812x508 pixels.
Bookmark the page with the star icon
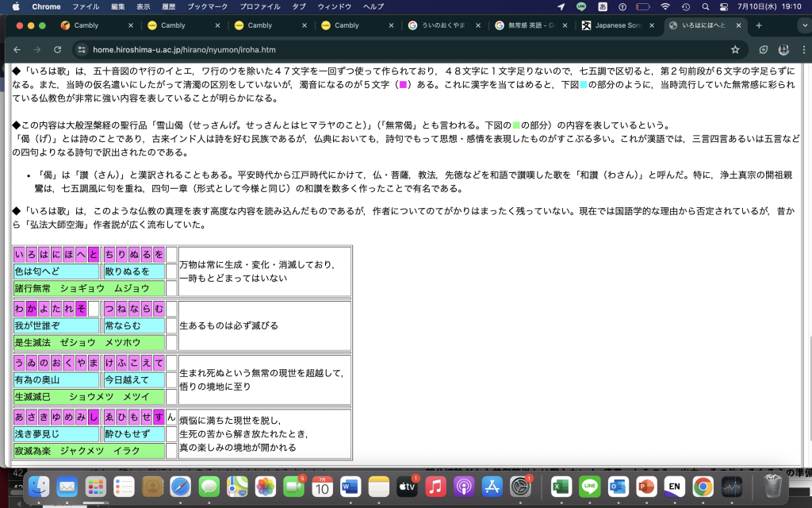(736, 49)
